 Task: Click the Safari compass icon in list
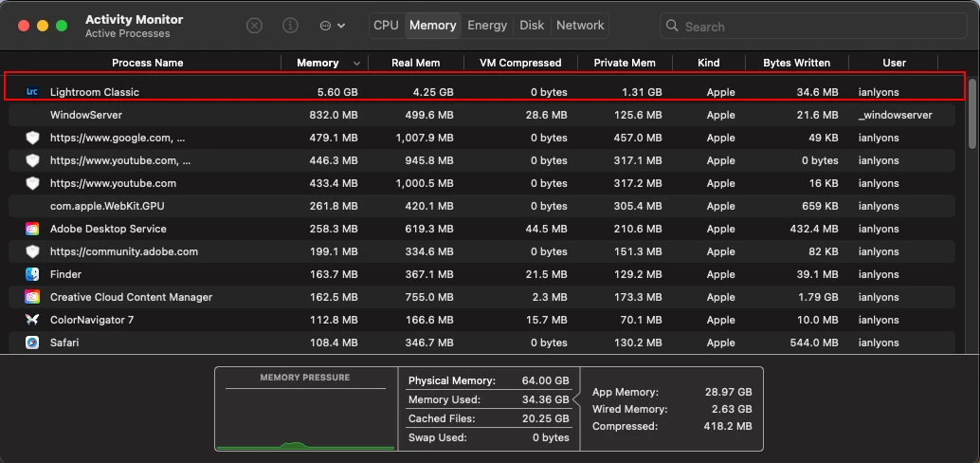coord(32,343)
